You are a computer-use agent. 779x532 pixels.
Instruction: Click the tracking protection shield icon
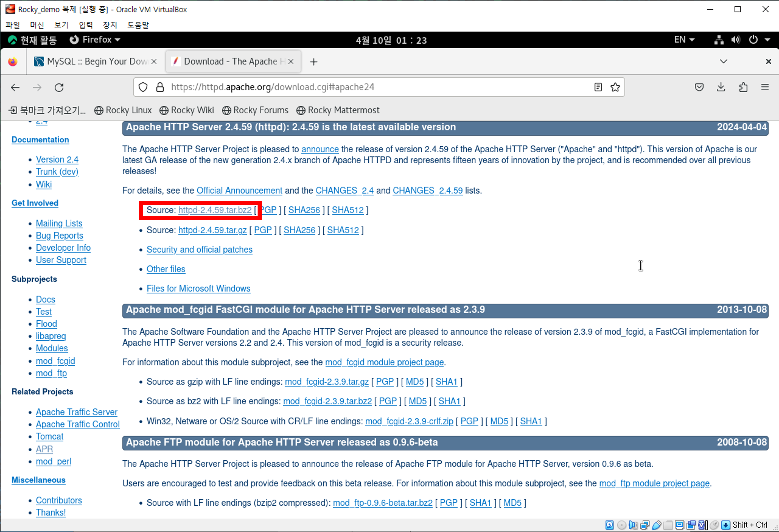pos(143,87)
